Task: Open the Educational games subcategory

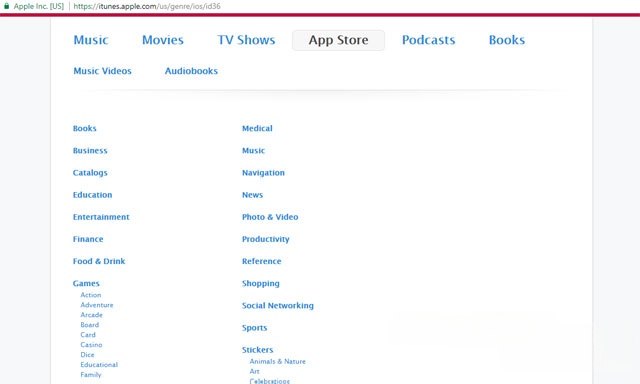Action: (99, 364)
